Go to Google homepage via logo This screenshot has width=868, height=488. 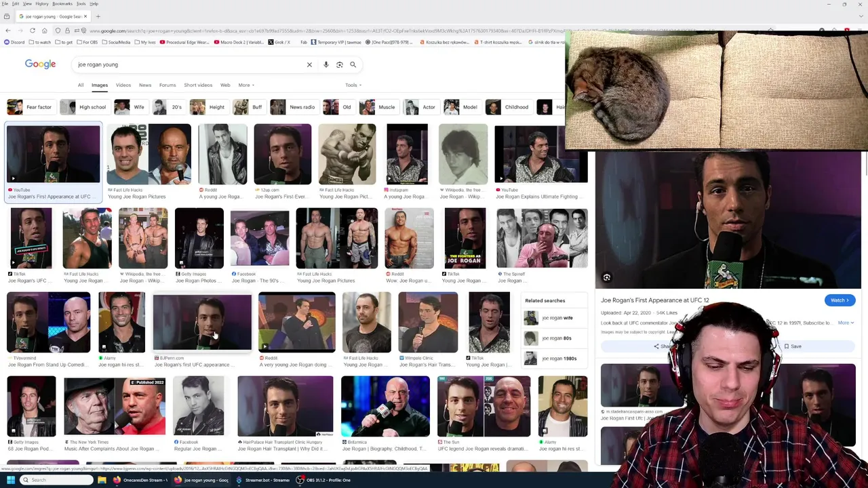click(40, 64)
